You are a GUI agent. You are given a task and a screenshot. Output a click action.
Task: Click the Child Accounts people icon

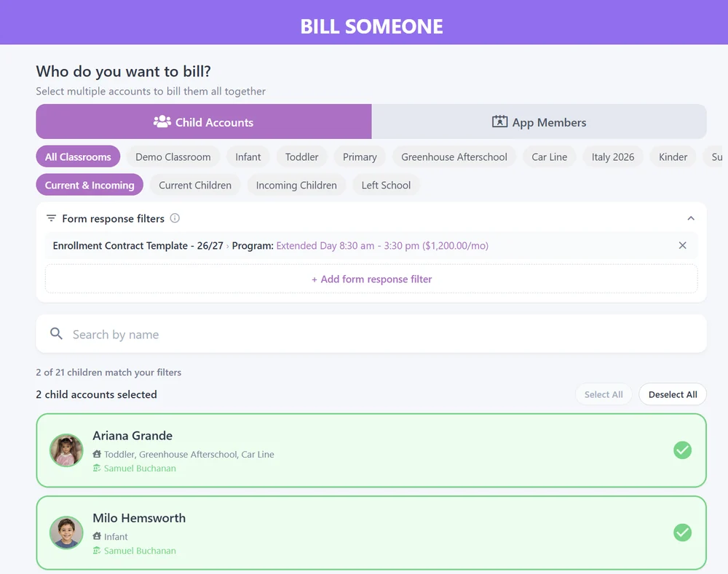162,121
